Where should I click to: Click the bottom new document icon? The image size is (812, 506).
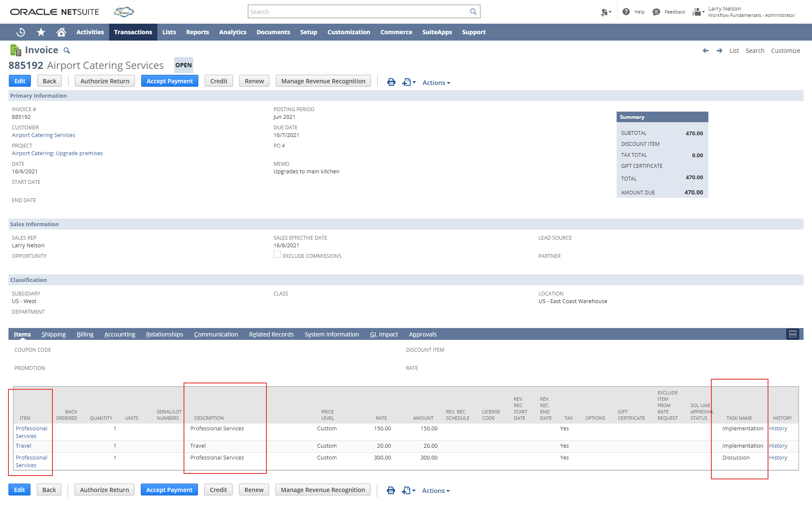tap(406, 490)
